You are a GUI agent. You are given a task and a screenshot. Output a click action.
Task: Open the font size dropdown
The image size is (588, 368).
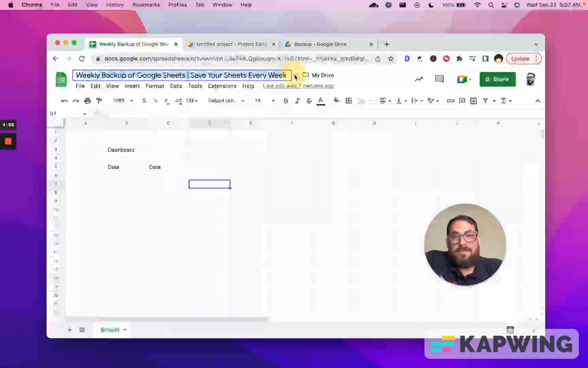(x=265, y=101)
